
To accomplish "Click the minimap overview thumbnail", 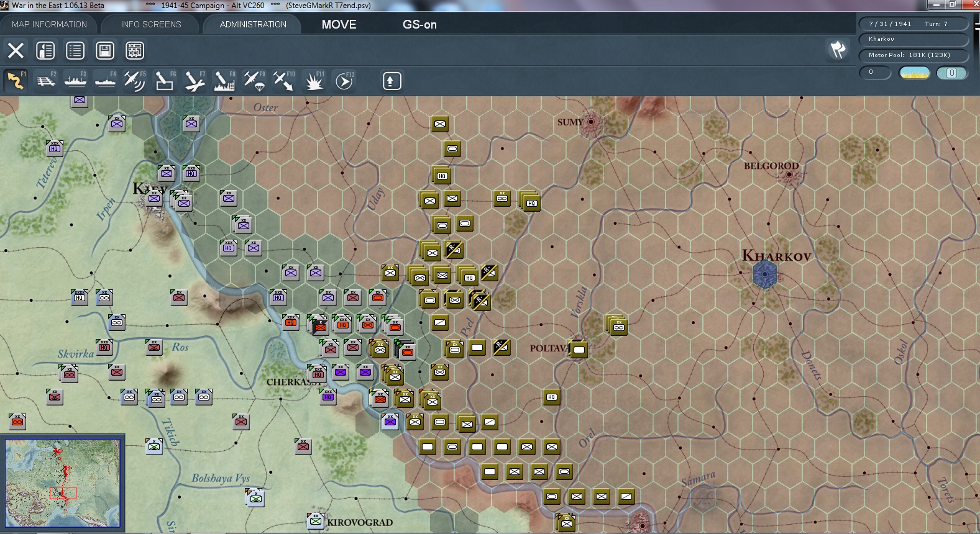I will click(63, 483).
